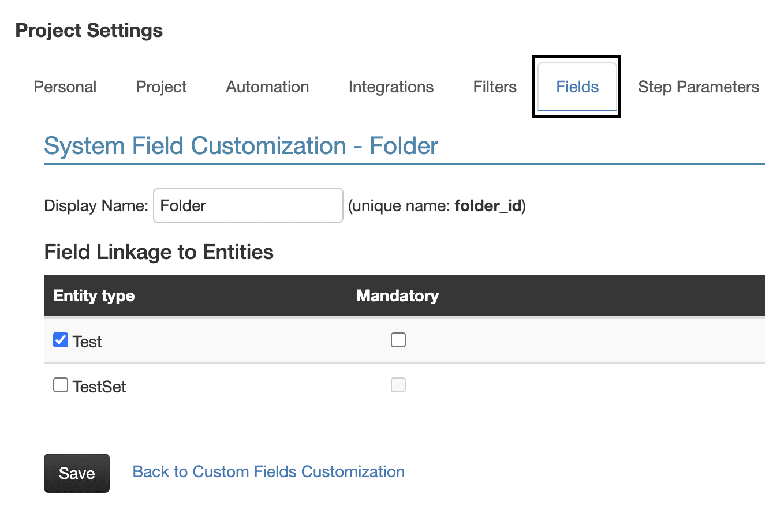Screen dimensions: 784x532
Task: Switch to Step Parameters tab
Action: point(699,87)
